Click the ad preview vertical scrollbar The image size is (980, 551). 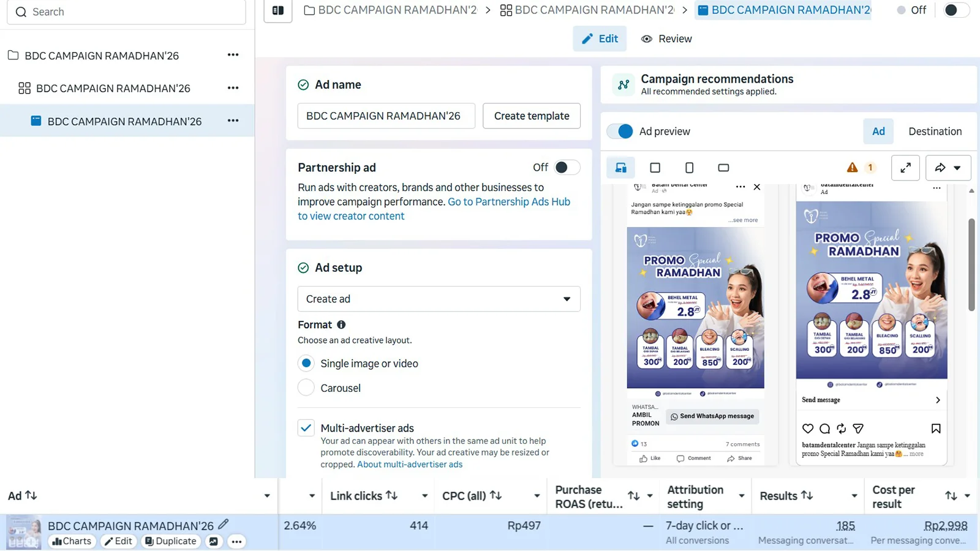[971, 264]
